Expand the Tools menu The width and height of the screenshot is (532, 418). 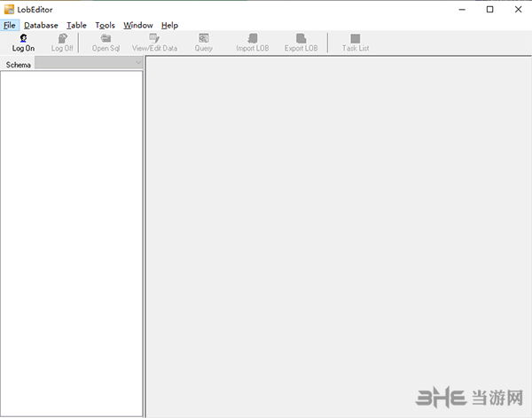pyautogui.click(x=105, y=26)
